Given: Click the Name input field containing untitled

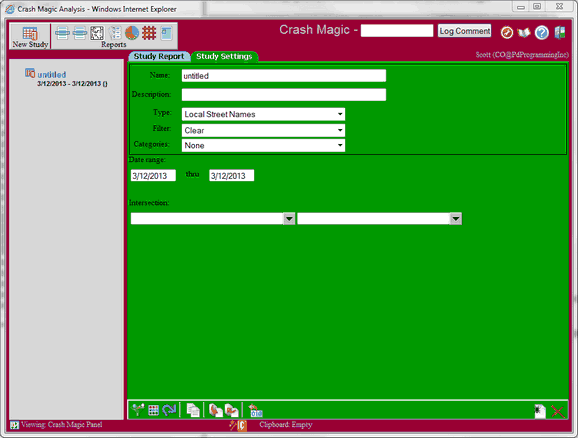Looking at the screenshot, I should 284,76.
